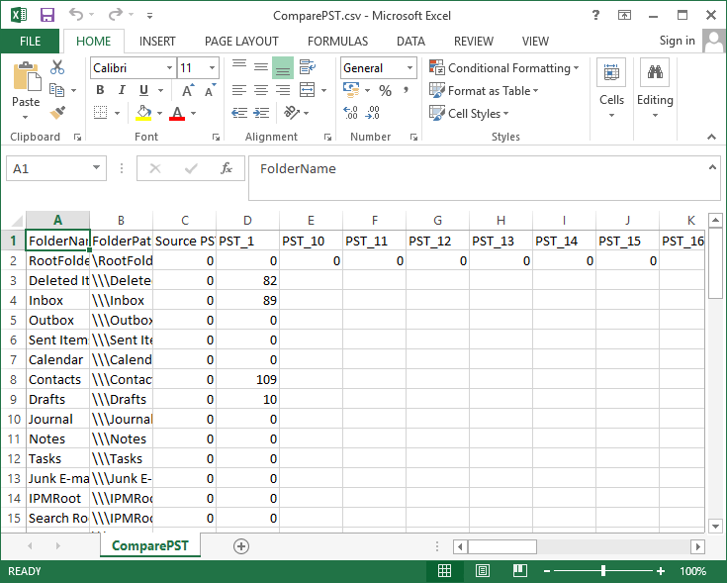Image resolution: width=728 pixels, height=583 pixels.
Task: Open Cell Styles menu
Action: pos(469,114)
